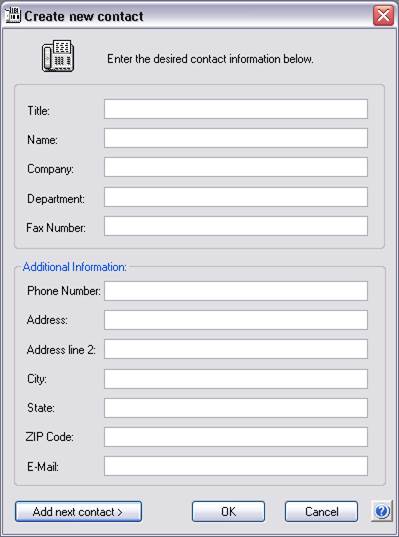
Task: Click the Cancel button
Action: tap(321, 512)
